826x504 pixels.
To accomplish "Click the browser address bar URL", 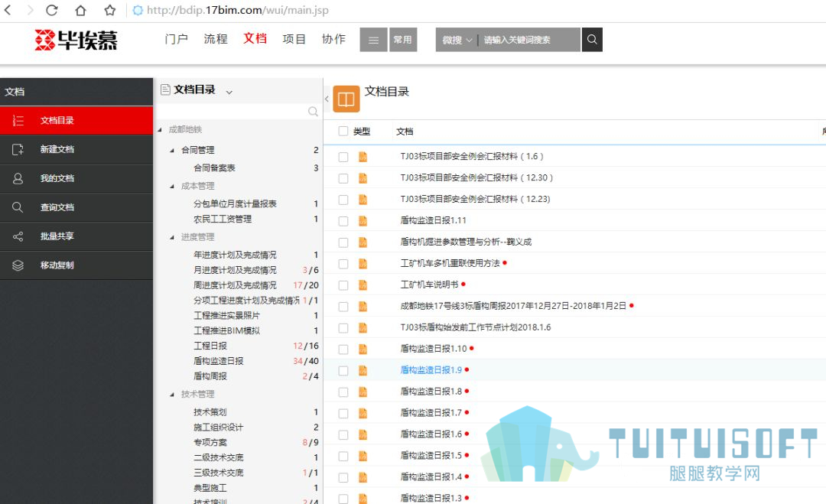I will pos(238,10).
